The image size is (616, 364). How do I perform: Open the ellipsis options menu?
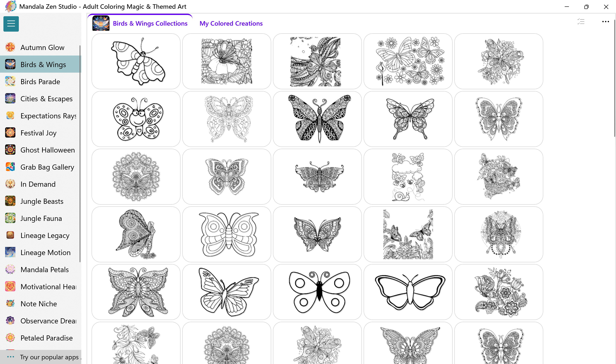pos(606,22)
